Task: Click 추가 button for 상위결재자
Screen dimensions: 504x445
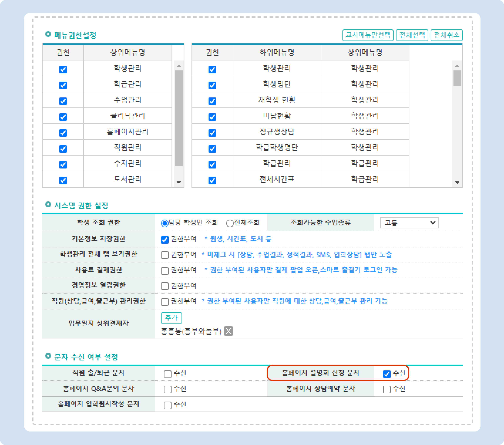Action: point(171,318)
